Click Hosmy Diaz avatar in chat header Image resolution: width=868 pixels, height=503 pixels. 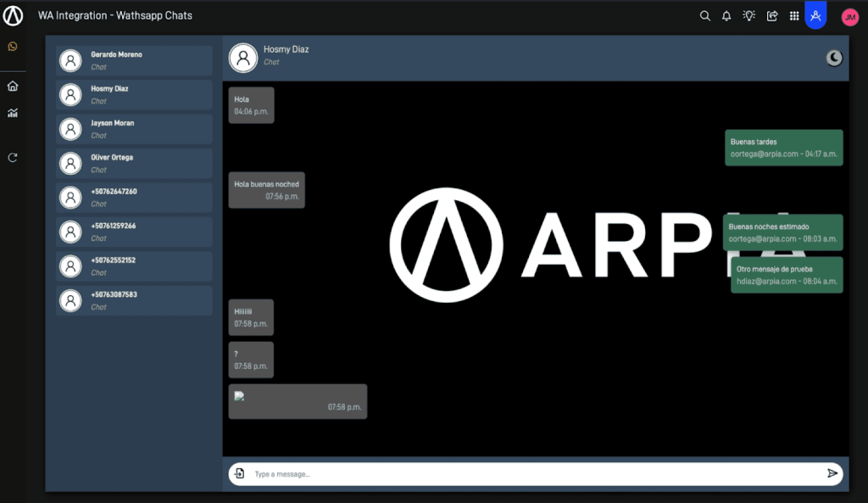coord(243,58)
